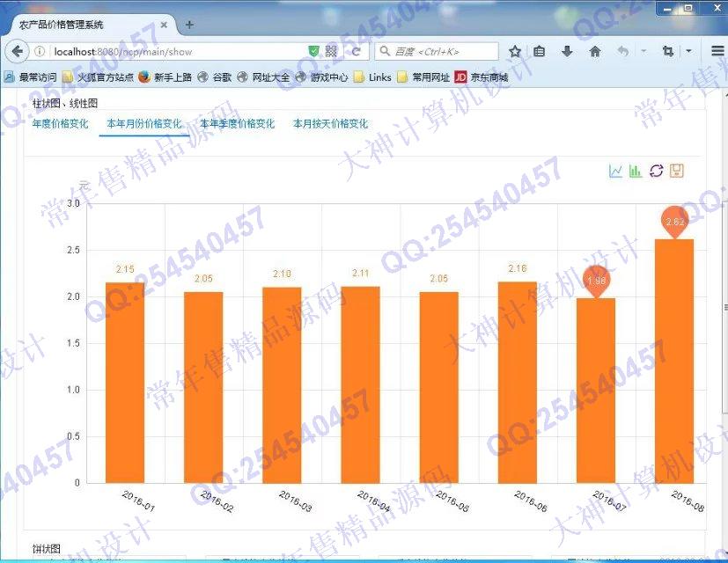This screenshot has height=563, width=728.
Task: Click the 2.10 value label
Action: 282,274
